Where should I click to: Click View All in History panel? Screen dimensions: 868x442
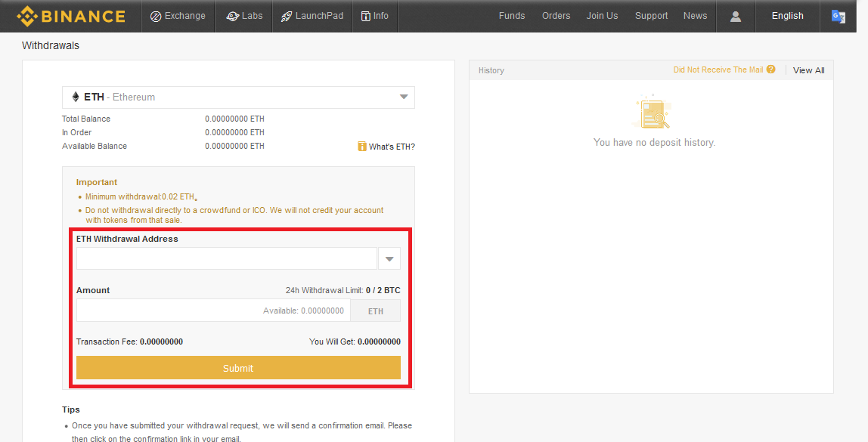click(809, 70)
